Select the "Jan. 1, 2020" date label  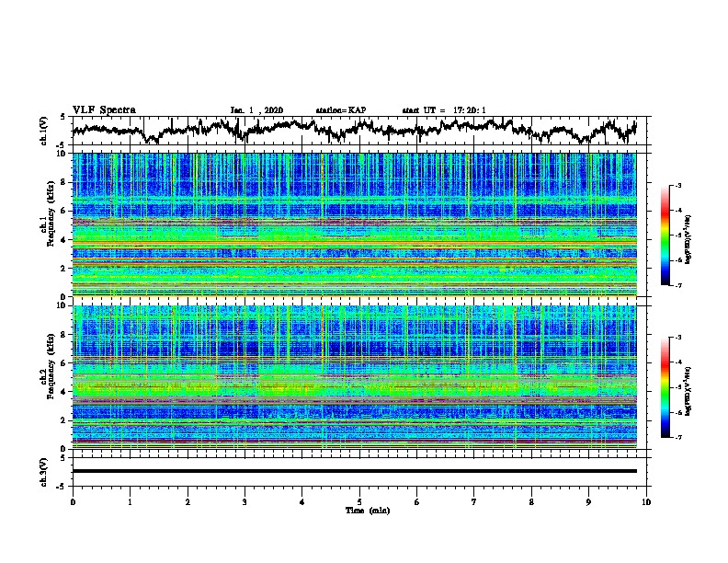(256, 110)
